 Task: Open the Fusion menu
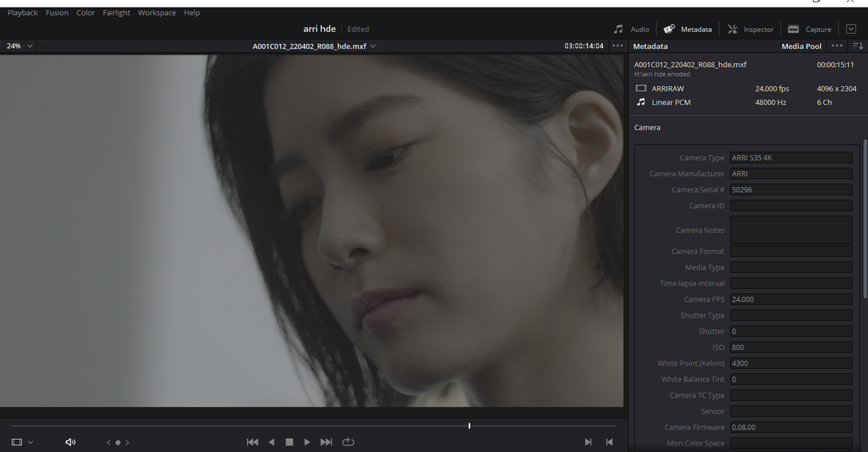(57, 13)
